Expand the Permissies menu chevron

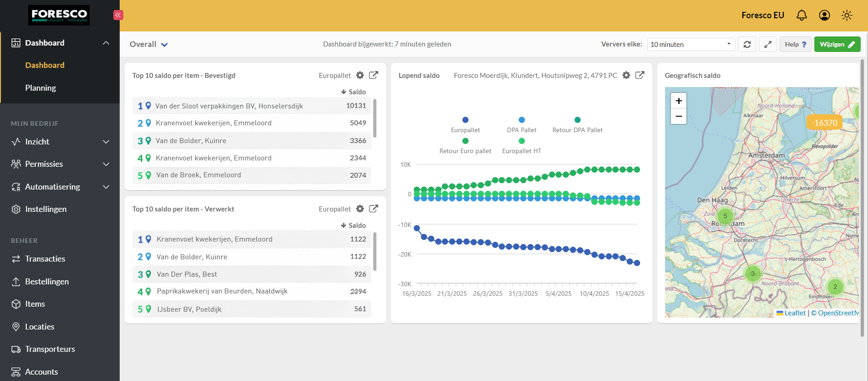tap(106, 164)
